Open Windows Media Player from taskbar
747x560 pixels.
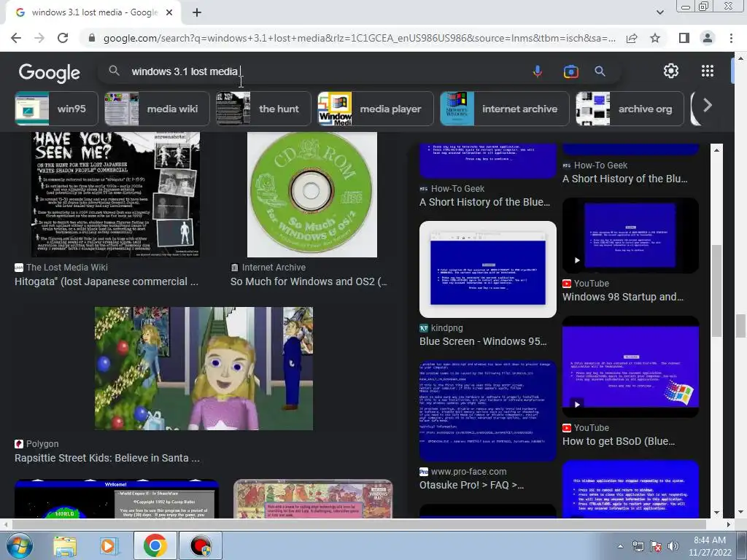pyautogui.click(x=109, y=545)
